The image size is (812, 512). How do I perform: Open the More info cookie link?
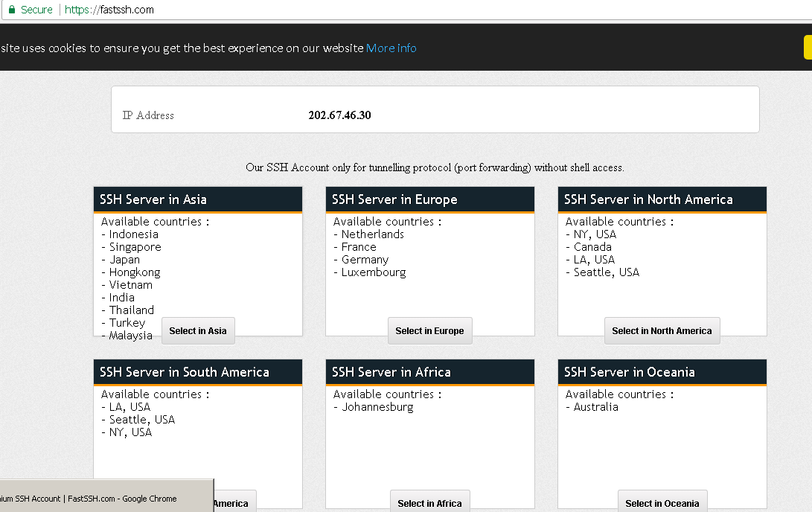[391, 48]
